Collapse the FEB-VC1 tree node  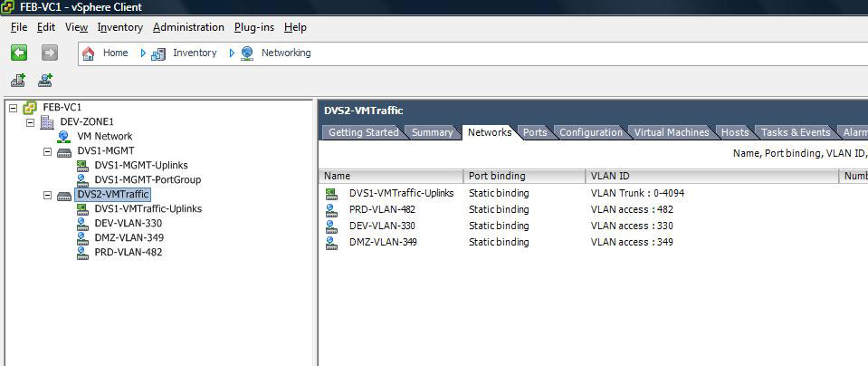pos(13,108)
